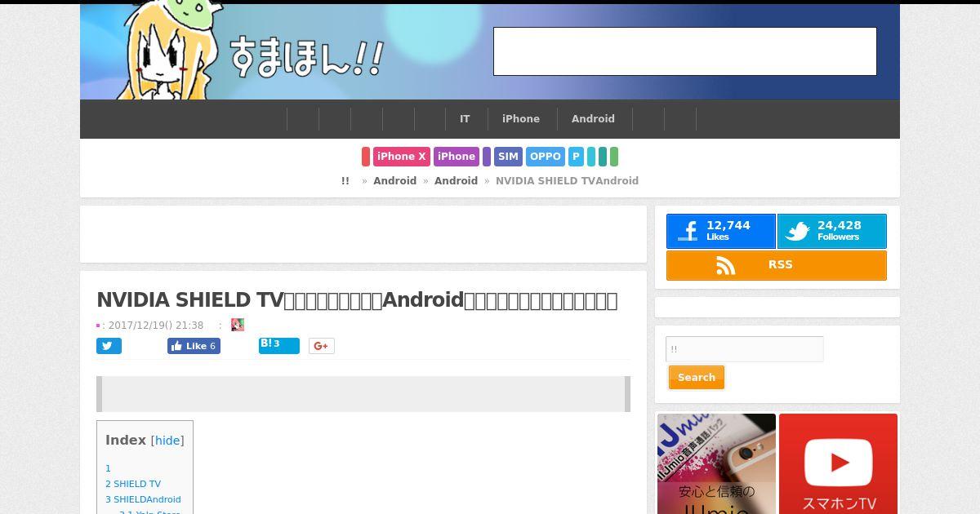The height and width of the screenshot is (514, 980).
Task: Open the author avatar next to the date
Action: [238, 325]
